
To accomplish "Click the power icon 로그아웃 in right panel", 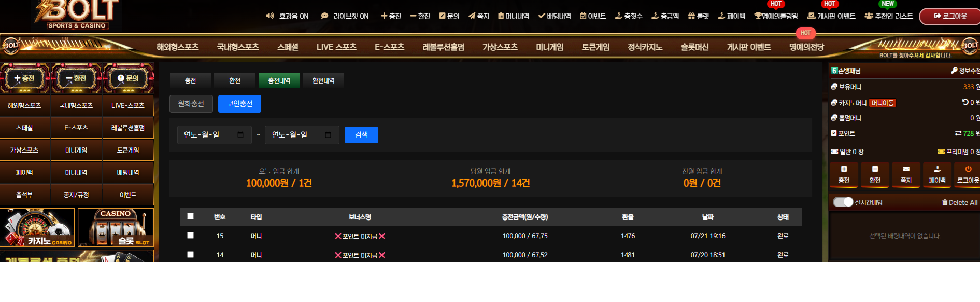I will (968, 169).
